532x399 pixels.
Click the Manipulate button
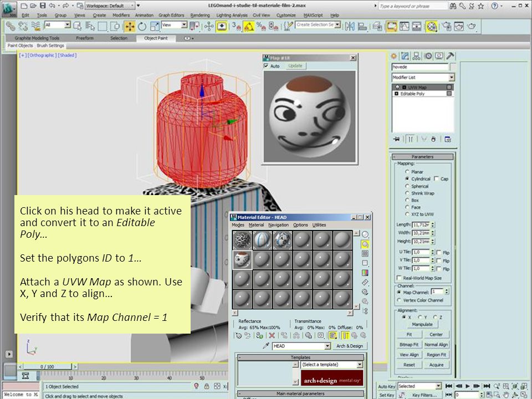point(422,324)
